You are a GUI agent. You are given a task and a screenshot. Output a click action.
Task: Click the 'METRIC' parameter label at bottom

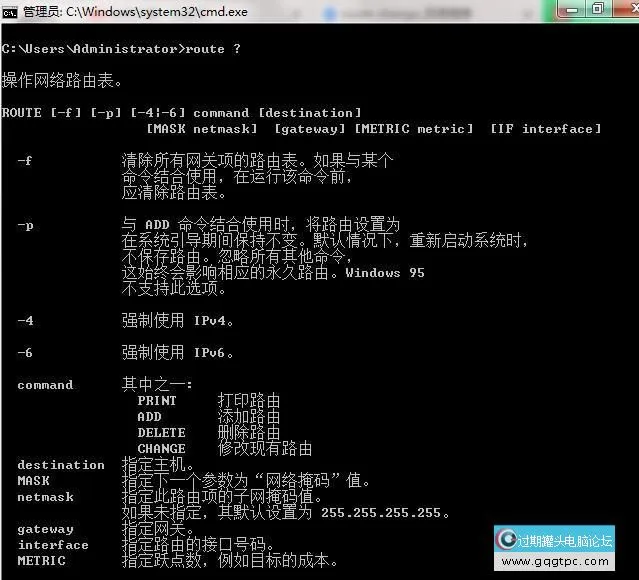(41, 561)
